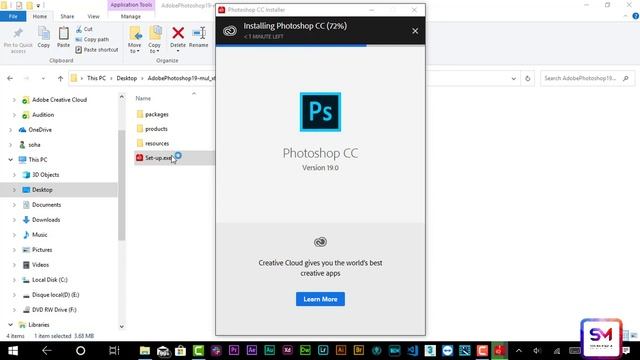Go back in Explorer navigation
640x360 pixels.
click(10, 78)
